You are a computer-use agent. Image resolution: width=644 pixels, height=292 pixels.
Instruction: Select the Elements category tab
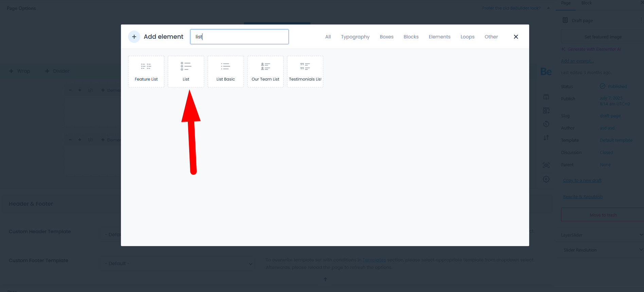pos(439,37)
